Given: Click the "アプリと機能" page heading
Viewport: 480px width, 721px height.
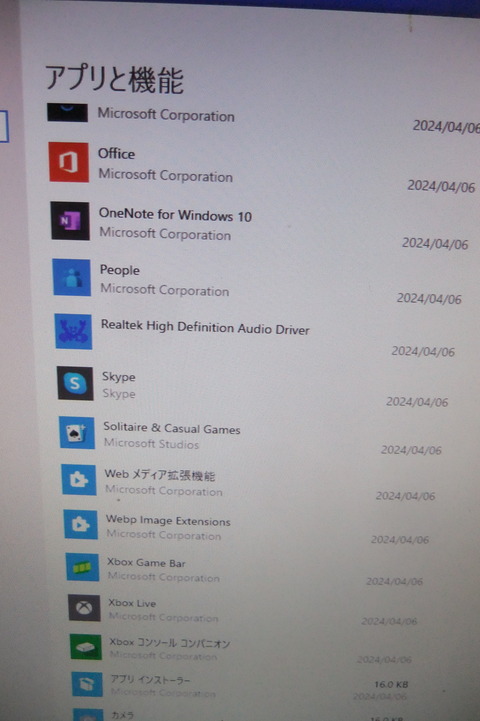Looking at the screenshot, I should (x=114, y=80).
